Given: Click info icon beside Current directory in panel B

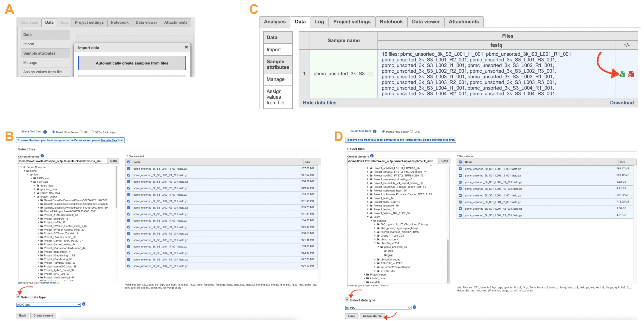Looking at the screenshot, I should [x=42, y=156].
